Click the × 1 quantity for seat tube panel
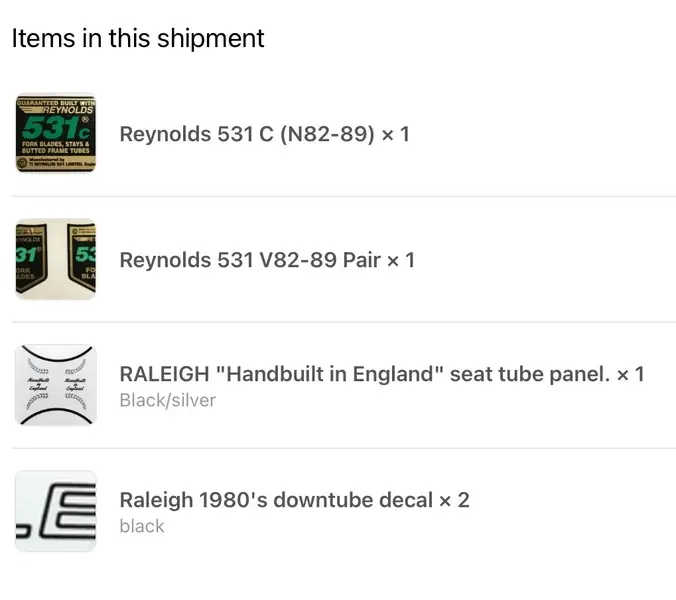 point(631,374)
